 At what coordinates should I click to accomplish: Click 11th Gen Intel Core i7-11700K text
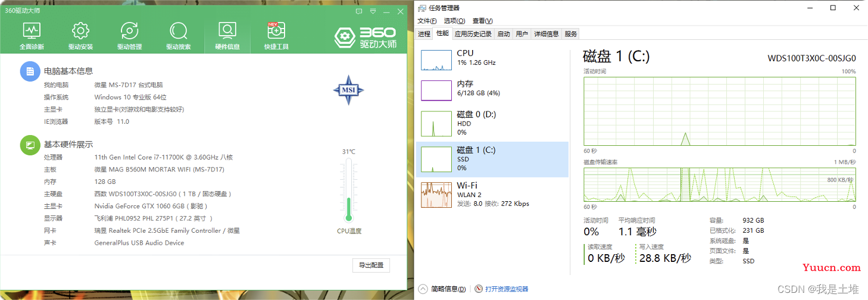[x=164, y=157]
